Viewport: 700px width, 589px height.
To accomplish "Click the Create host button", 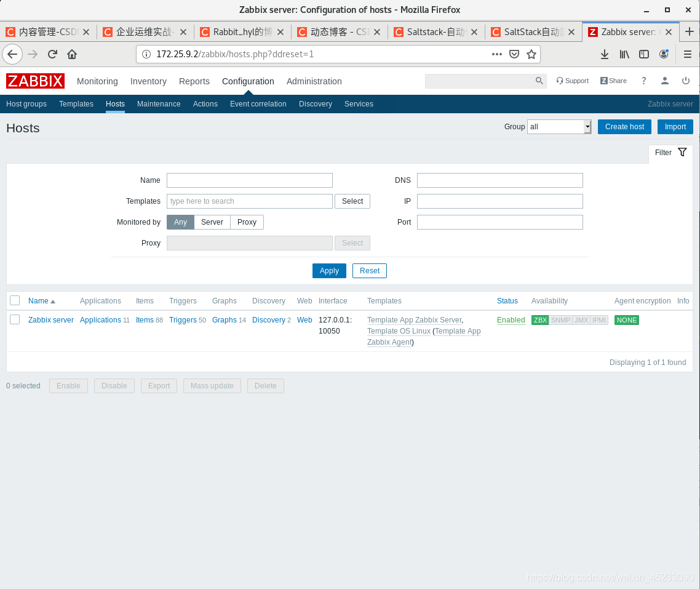I will coord(624,127).
